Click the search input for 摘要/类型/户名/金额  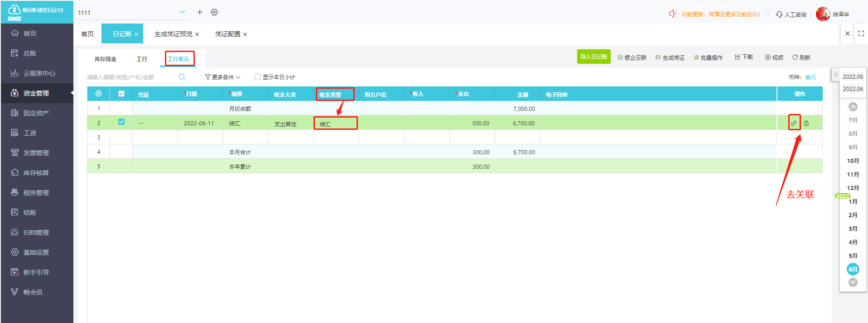click(x=130, y=77)
